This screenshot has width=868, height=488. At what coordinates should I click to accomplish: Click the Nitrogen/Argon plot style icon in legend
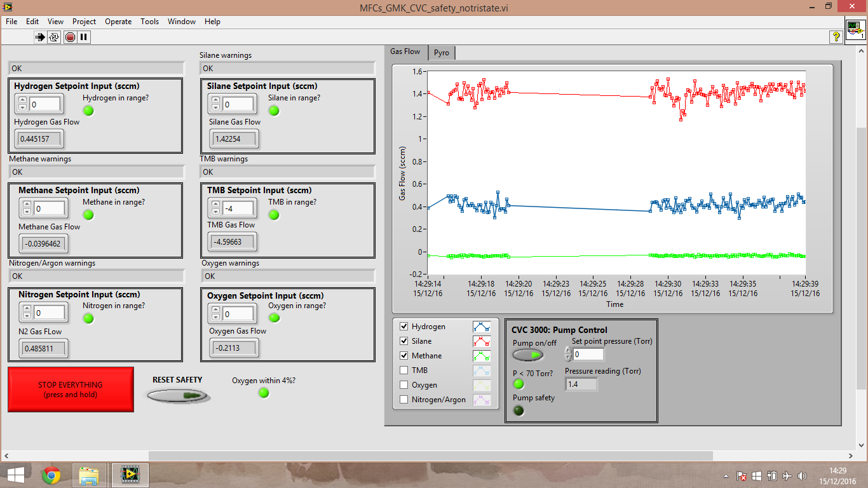(x=482, y=400)
